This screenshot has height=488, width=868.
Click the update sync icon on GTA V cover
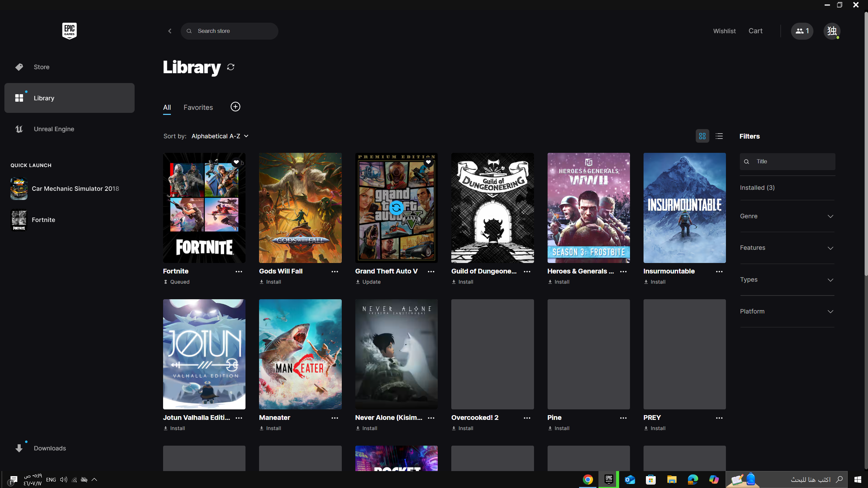tap(396, 208)
